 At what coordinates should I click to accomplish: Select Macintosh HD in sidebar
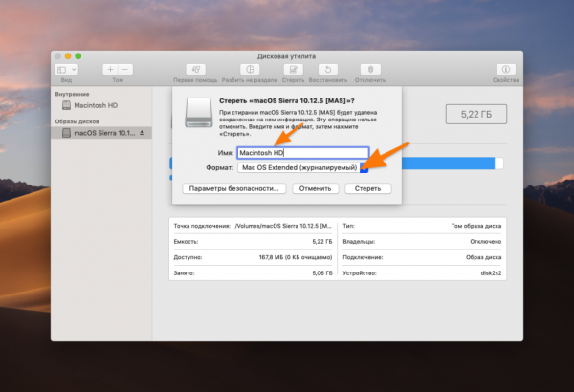[101, 105]
